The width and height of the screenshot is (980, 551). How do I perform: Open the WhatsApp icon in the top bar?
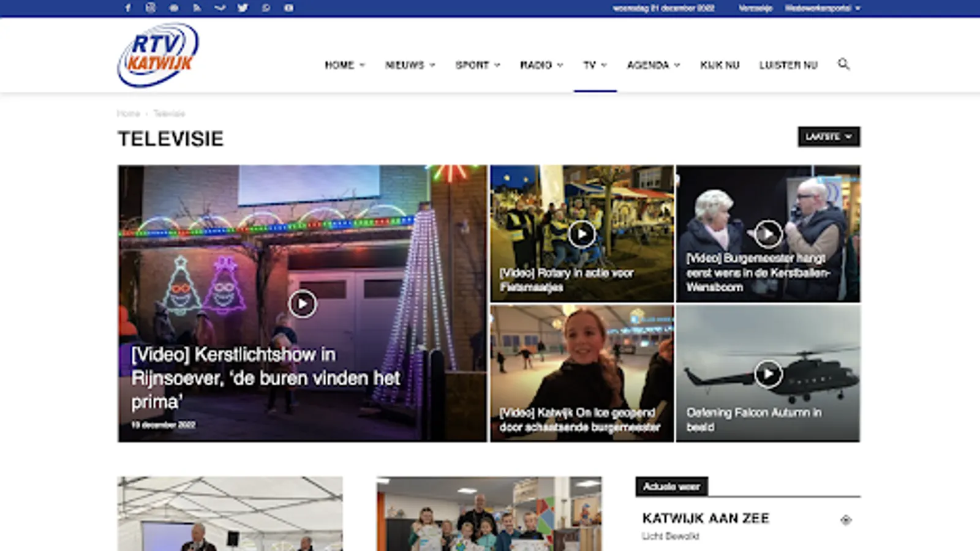pos(266,8)
